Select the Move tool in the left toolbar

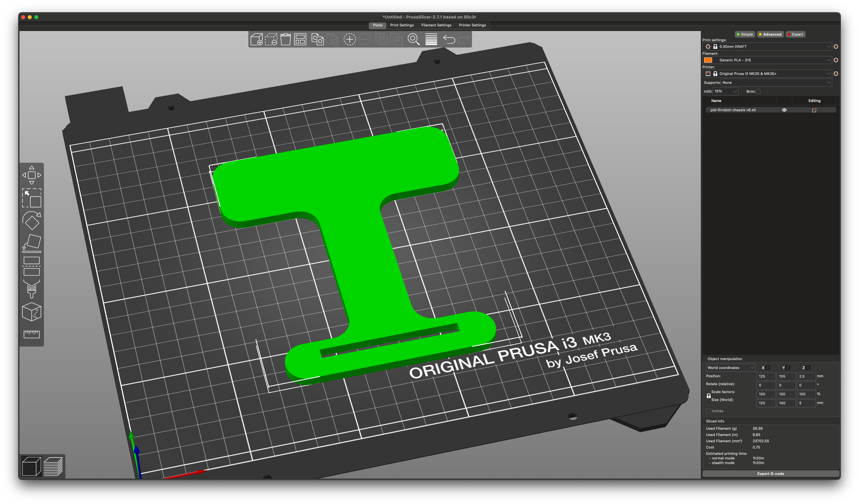[x=32, y=175]
